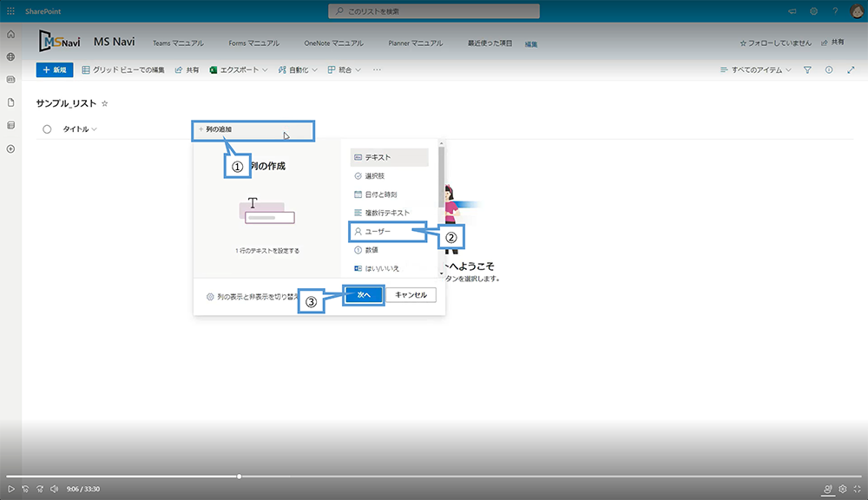This screenshot has width=868, height=500.
Task: Open the details info pane icon
Action: click(x=829, y=69)
